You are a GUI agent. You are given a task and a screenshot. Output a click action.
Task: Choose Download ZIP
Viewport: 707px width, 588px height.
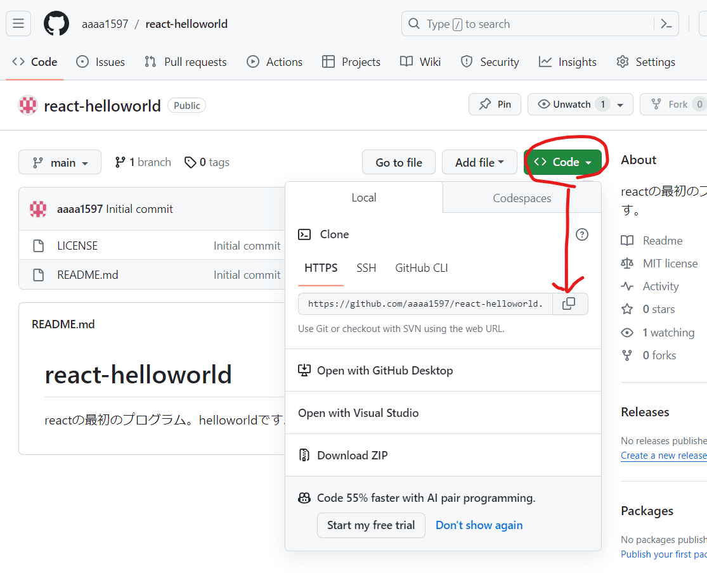point(443,455)
